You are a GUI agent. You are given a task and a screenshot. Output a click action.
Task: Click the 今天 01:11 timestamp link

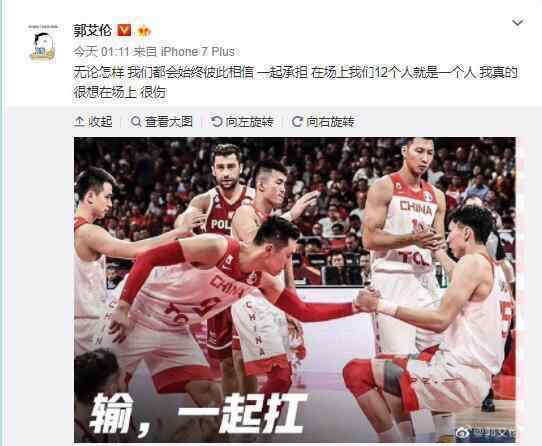pos(101,52)
